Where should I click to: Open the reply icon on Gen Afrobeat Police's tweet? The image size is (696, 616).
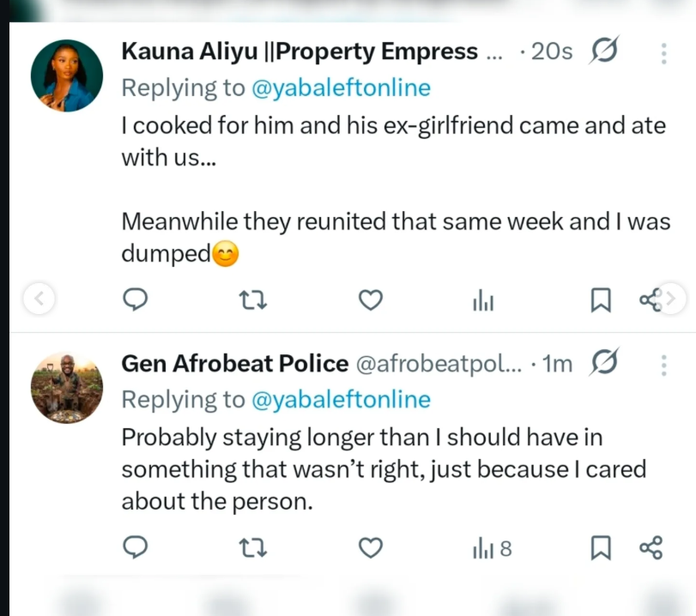pyautogui.click(x=136, y=547)
